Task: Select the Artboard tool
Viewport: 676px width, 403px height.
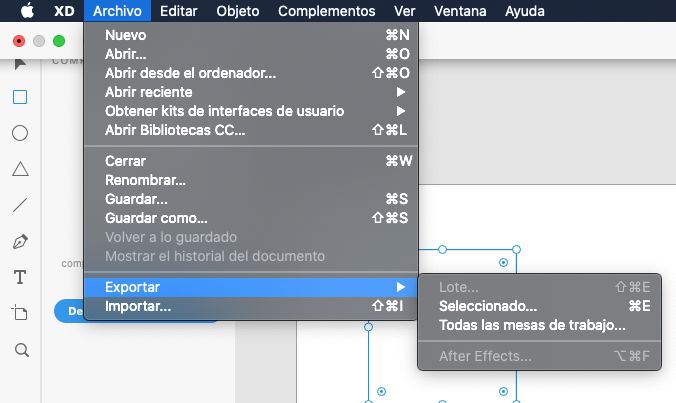Action: point(20,313)
